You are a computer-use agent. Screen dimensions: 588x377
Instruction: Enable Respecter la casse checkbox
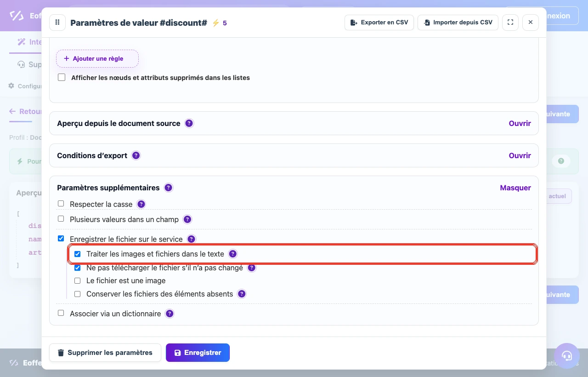point(61,204)
